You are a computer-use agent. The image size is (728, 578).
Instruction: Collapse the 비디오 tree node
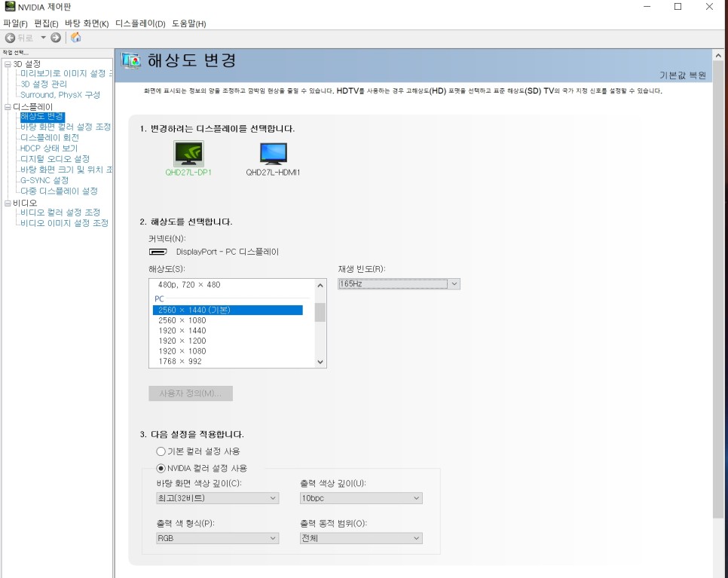coord(8,203)
